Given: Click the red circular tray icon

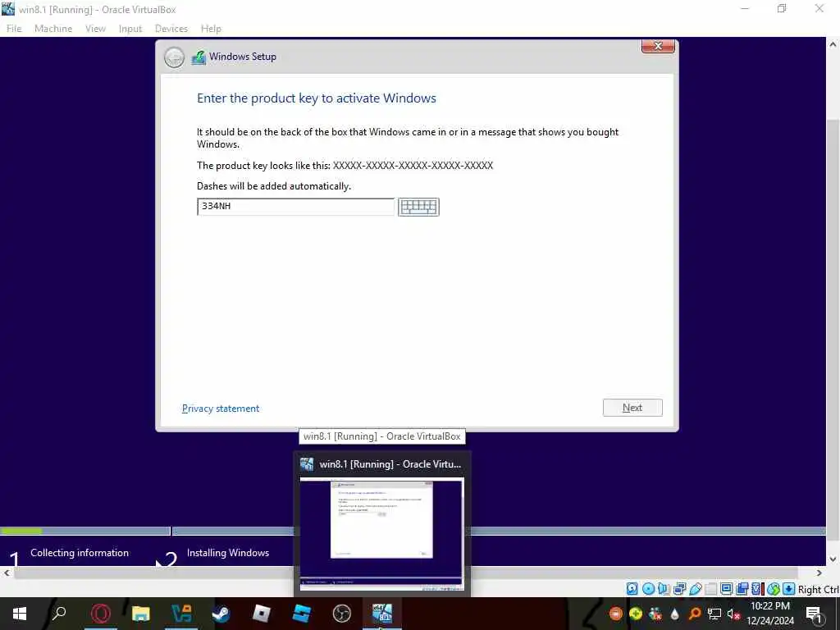Looking at the screenshot, I should click(616, 614).
